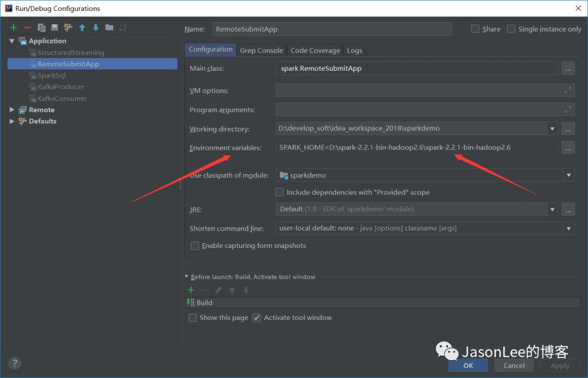Create a new folder for configurations

coord(109,27)
